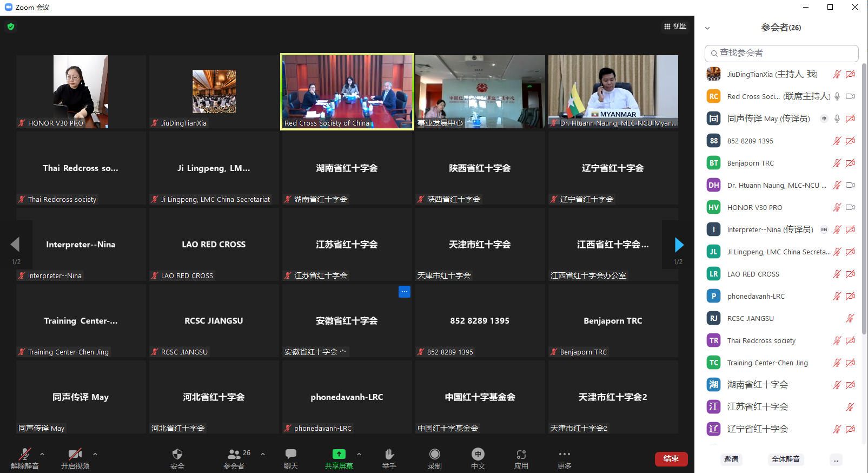Open the More menu with three dots

(564, 454)
